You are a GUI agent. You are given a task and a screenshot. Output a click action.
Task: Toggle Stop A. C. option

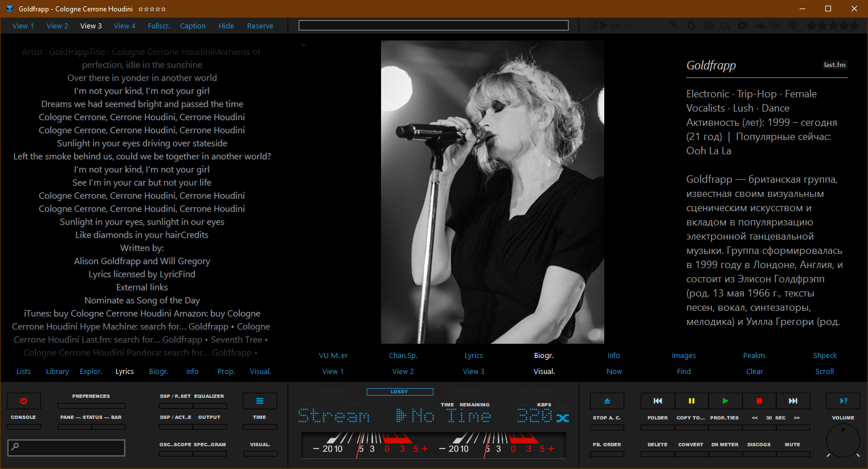pos(607,418)
